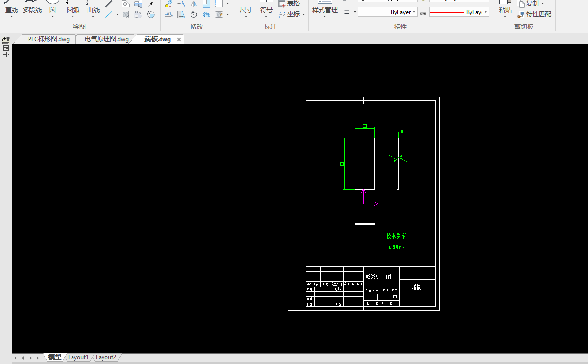Image resolution: width=588 pixels, height=364 pixels.
Task: Select the Rotate tool in 修改 panel
Action: coord(194,15)
